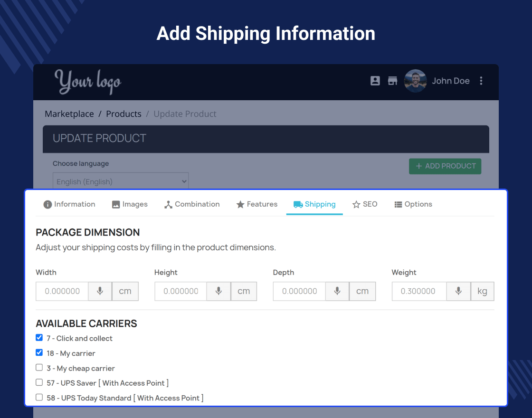532x418 pixels.
Task: Click the microphone icon in Depth field
Action: tap(337, 291)
